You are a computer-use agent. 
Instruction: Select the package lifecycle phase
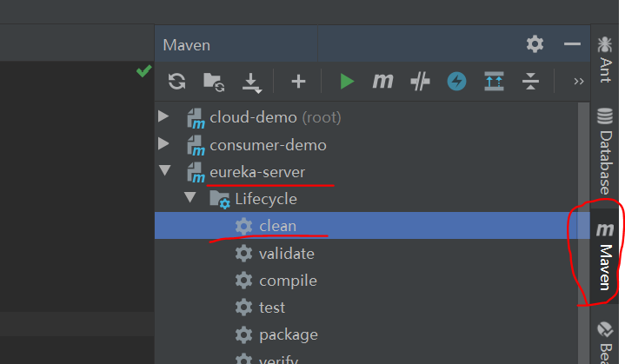point(372,334)
